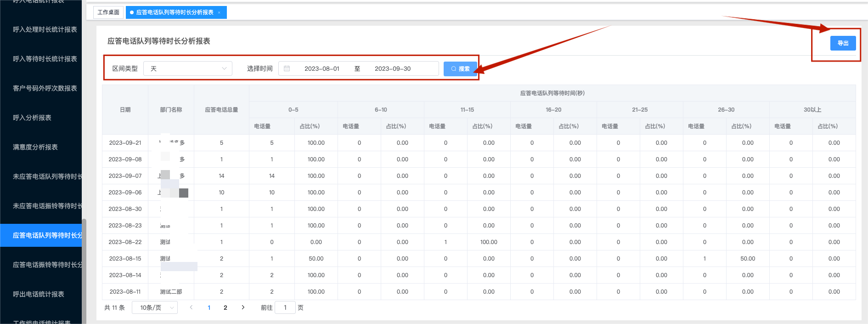The image size is (868, 324).
Task: Click date cell 2023-08-11
Action: point(125,292)
